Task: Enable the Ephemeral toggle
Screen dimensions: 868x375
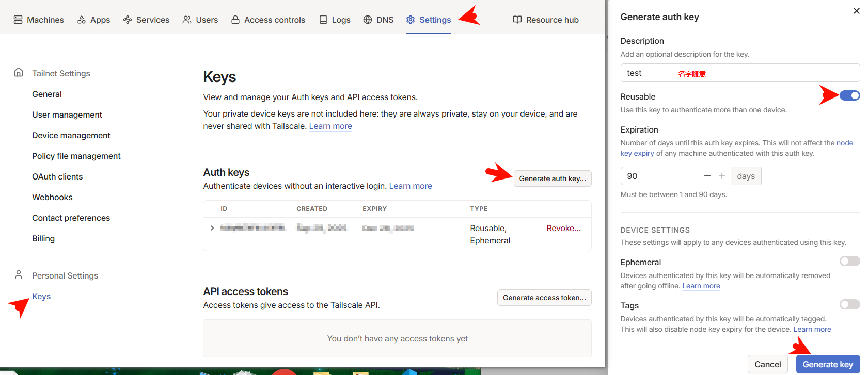Action: pyautogui.click(x=849, y=261)
